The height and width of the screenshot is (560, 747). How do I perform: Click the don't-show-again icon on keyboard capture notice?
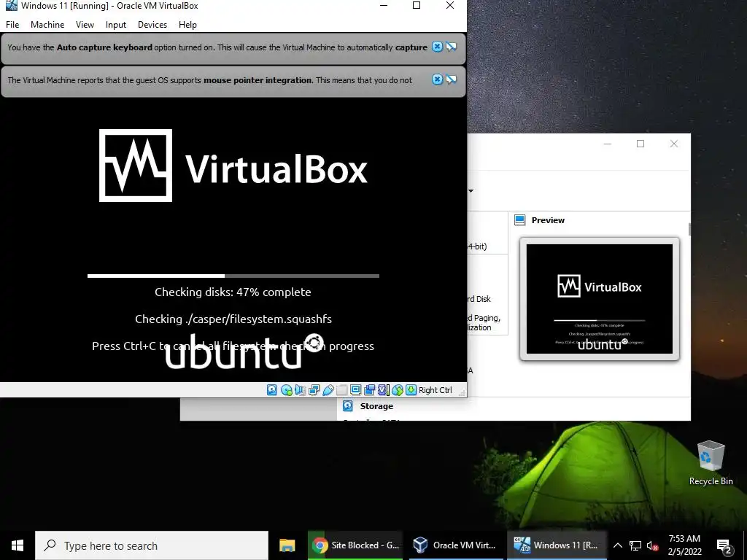point(451,47)
